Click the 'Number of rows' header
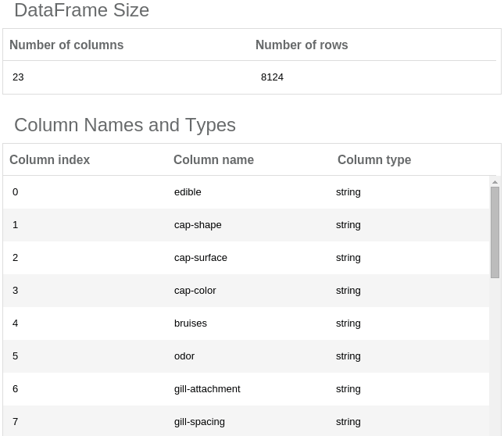 click(x=302, y=45)
